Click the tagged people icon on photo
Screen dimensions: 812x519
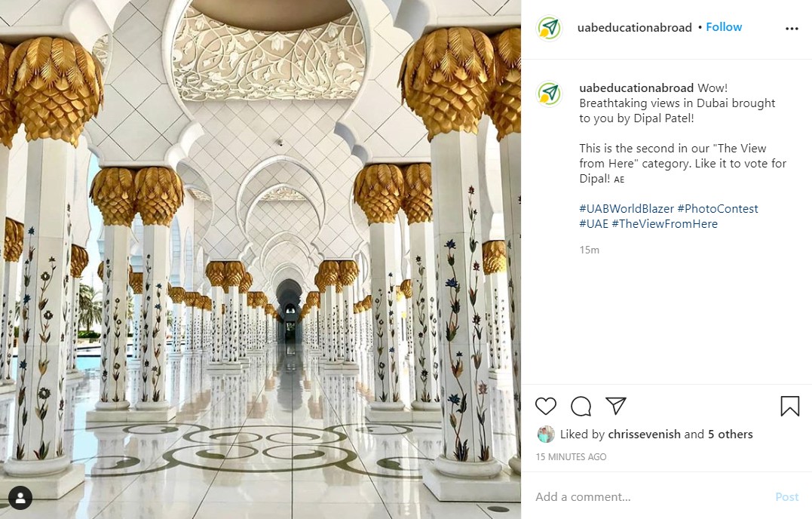pyautogui.click(x=20, y=498)
